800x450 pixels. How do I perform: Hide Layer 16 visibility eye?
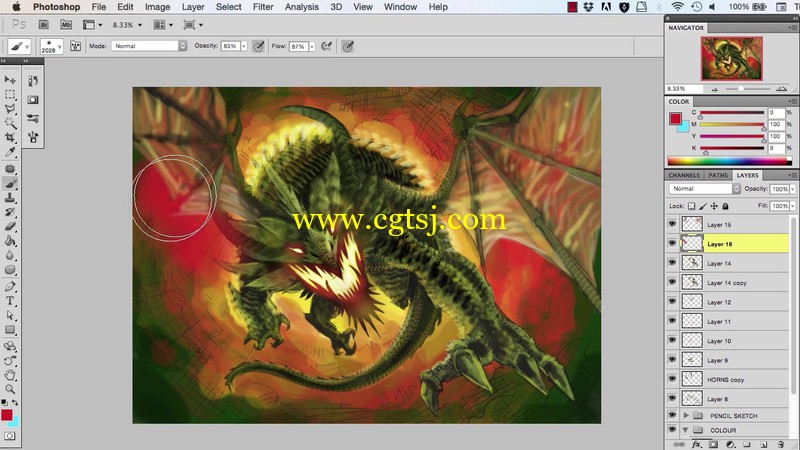672,243
